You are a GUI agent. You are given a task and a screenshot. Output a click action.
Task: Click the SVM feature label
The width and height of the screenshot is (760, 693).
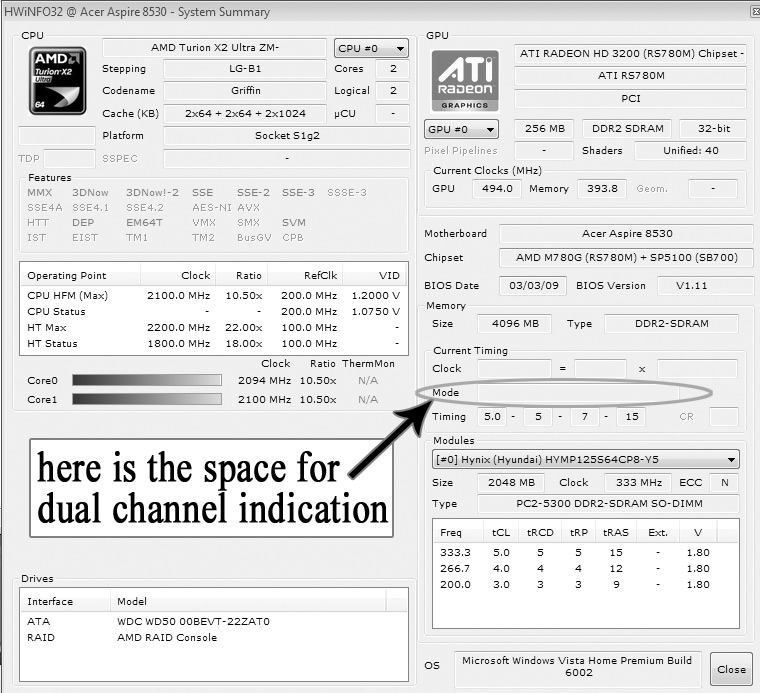point(294,222)
